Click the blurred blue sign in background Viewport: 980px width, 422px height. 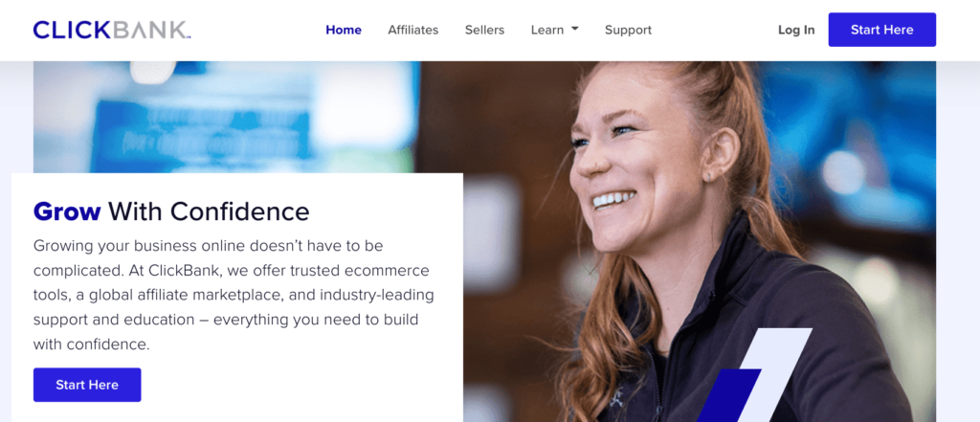(x=200, y=134)
